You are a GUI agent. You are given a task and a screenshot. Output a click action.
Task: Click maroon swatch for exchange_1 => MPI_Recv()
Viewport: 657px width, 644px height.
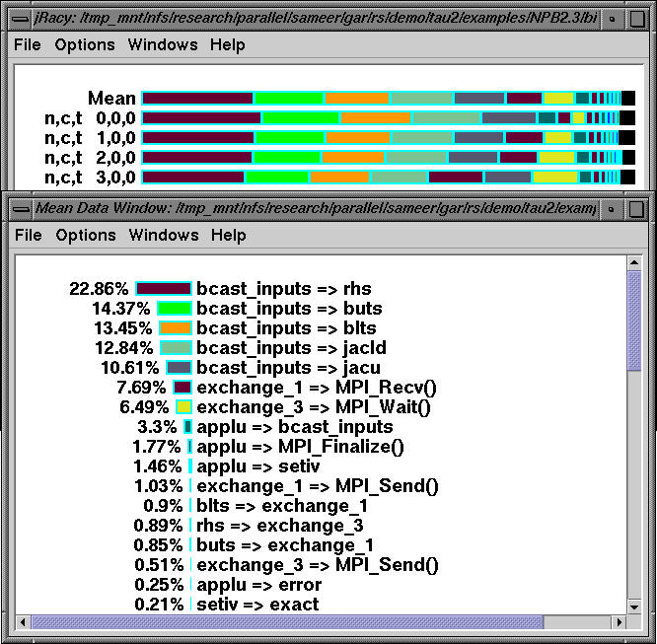182,388
